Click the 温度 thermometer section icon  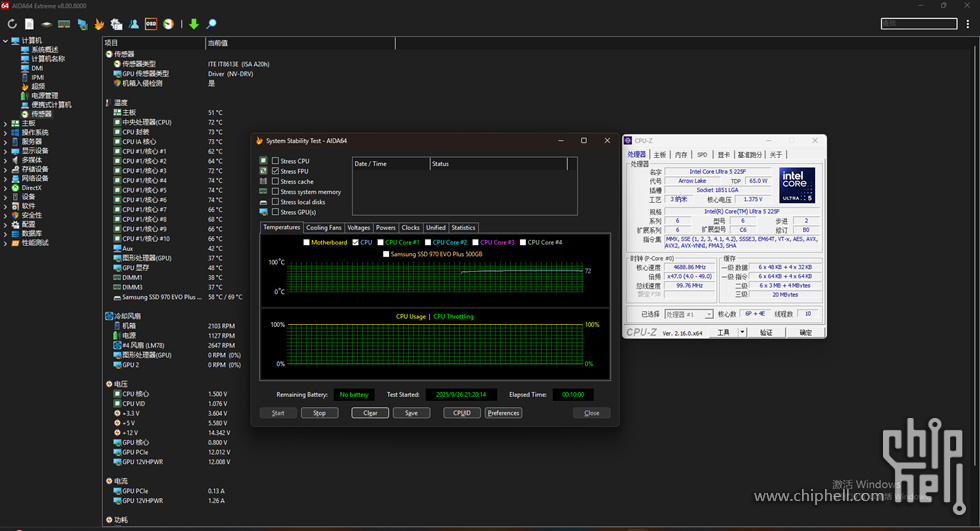(x=108, y=102)
